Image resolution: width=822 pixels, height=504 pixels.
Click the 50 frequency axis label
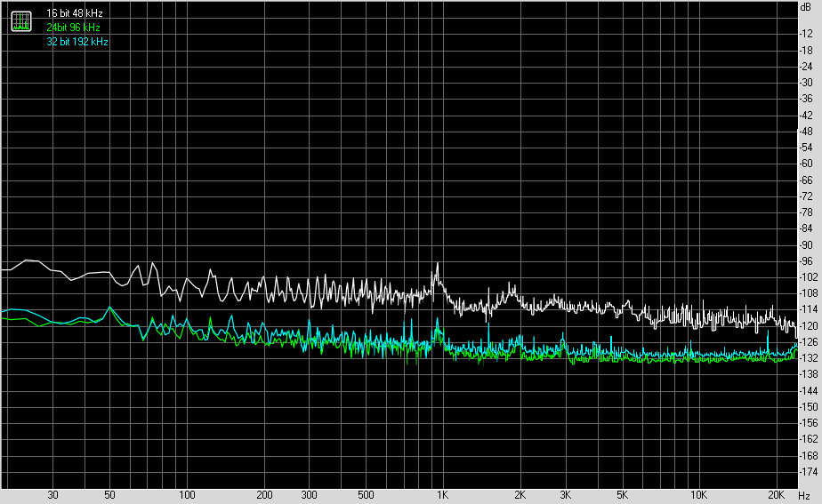coord(109,495)
